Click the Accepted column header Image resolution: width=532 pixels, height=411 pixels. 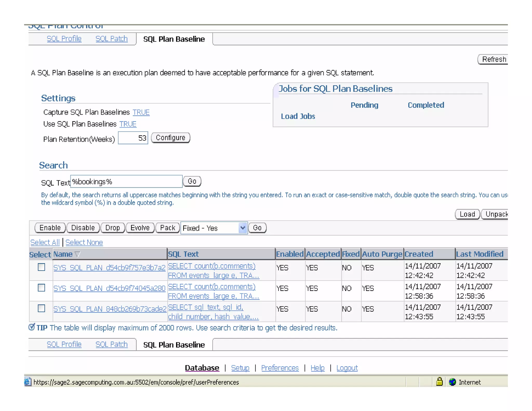point(323,254)
